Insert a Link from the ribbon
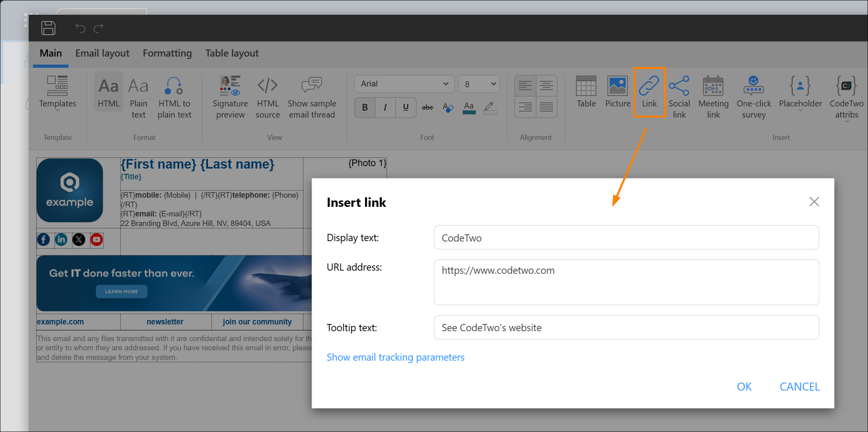 tap(649, 92)
